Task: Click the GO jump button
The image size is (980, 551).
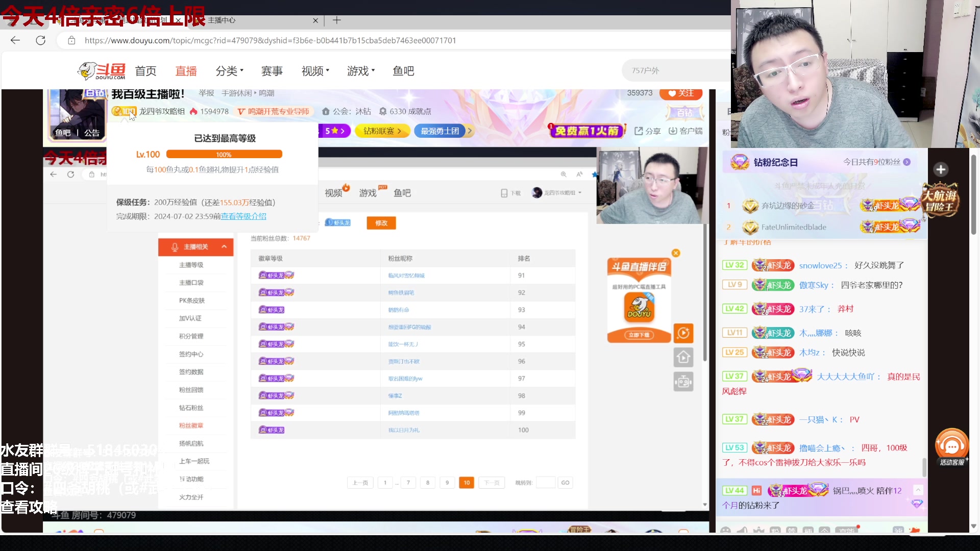Action: [x=565, y=483]
